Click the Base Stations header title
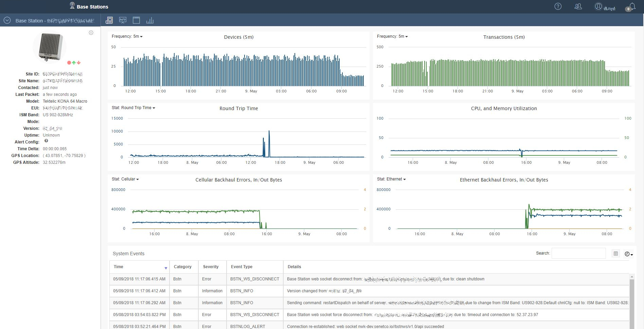 coord(92,7)
